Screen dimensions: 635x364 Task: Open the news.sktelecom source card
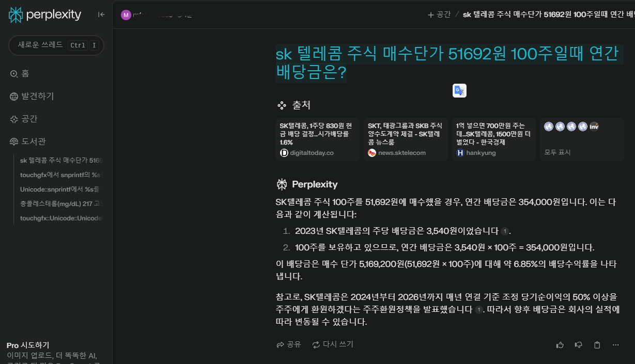[406, 139]
